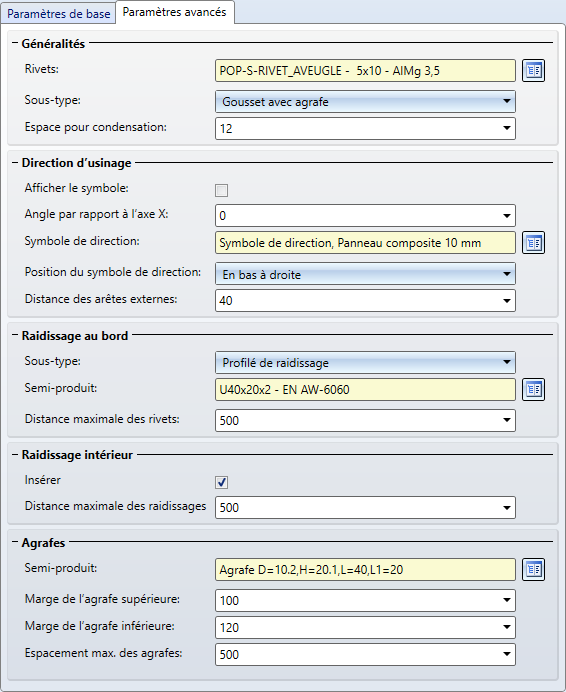This screenshot has width=566, height=692.
Task: Toggle Afficher le symbole checkbox
Action: (222, 191)
